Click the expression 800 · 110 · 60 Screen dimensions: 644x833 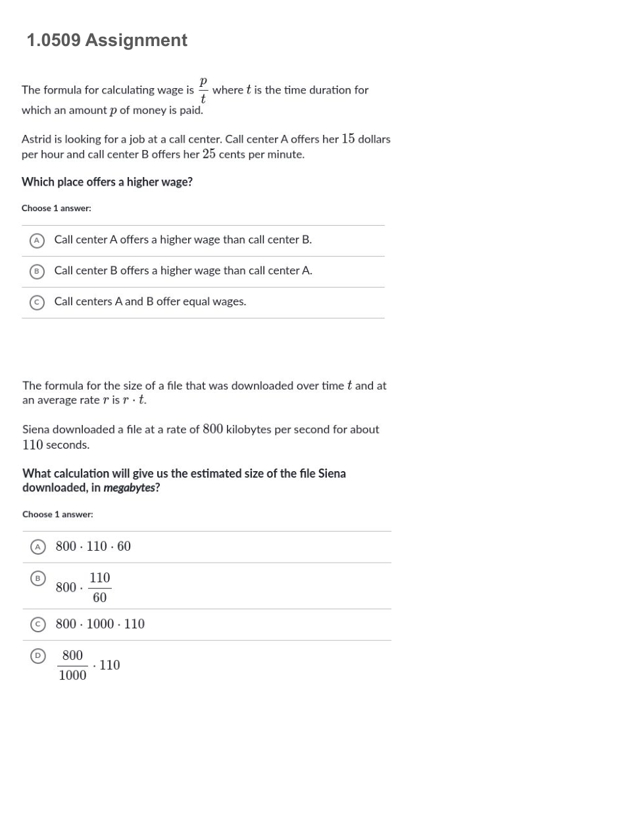point(93,547)
